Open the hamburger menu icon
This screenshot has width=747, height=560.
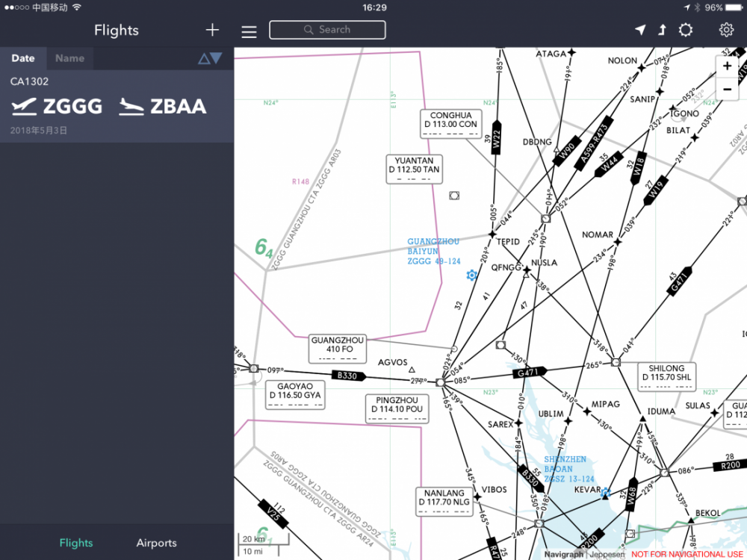pos(249,31)
